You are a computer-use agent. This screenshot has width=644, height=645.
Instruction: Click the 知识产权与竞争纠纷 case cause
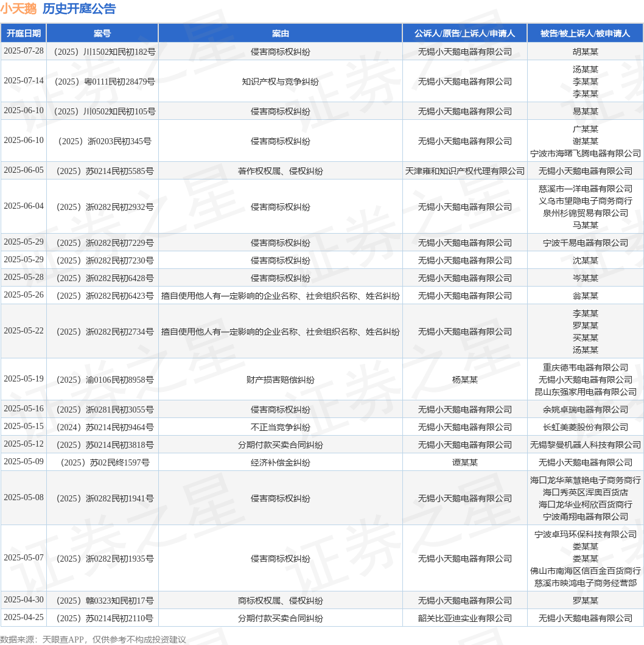[x=280, y=82]
